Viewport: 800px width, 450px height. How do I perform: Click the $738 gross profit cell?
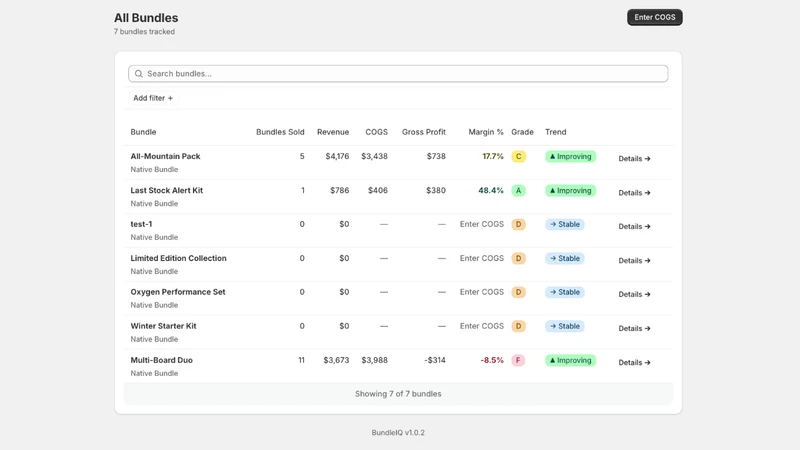pyautogui.click(x=436, y=156)
